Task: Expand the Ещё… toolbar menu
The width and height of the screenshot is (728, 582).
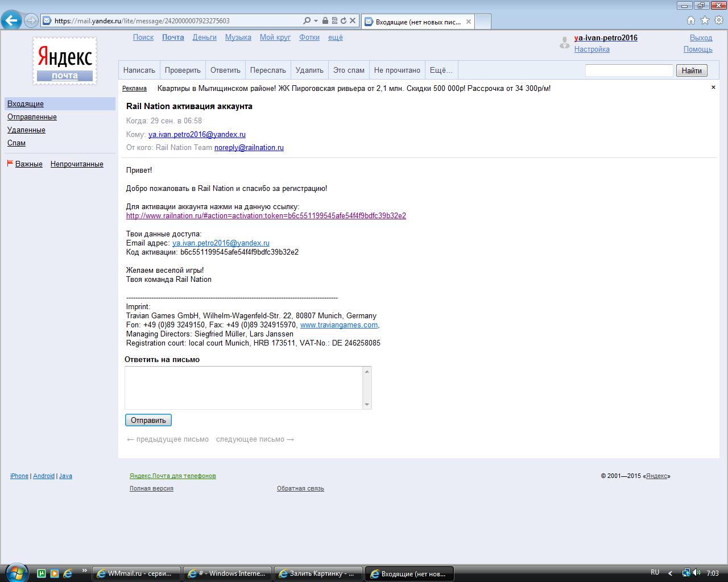Action: pos(441,70)
